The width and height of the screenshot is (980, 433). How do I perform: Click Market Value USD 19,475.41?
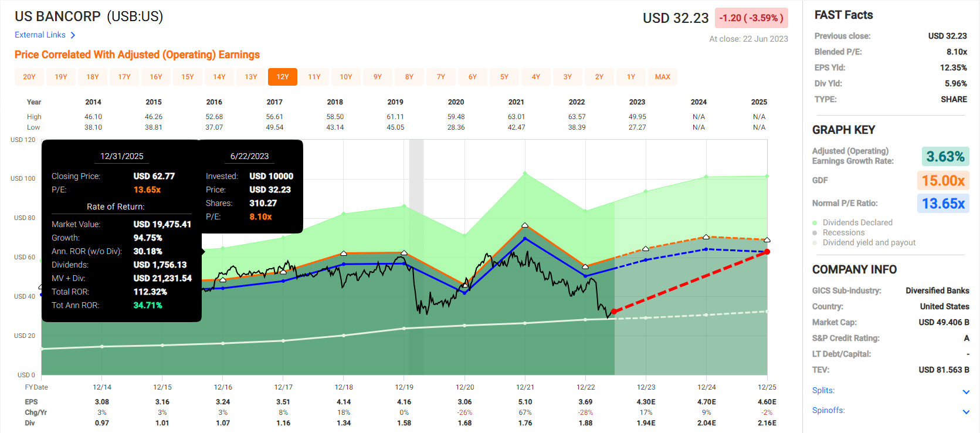pos(162,224)
